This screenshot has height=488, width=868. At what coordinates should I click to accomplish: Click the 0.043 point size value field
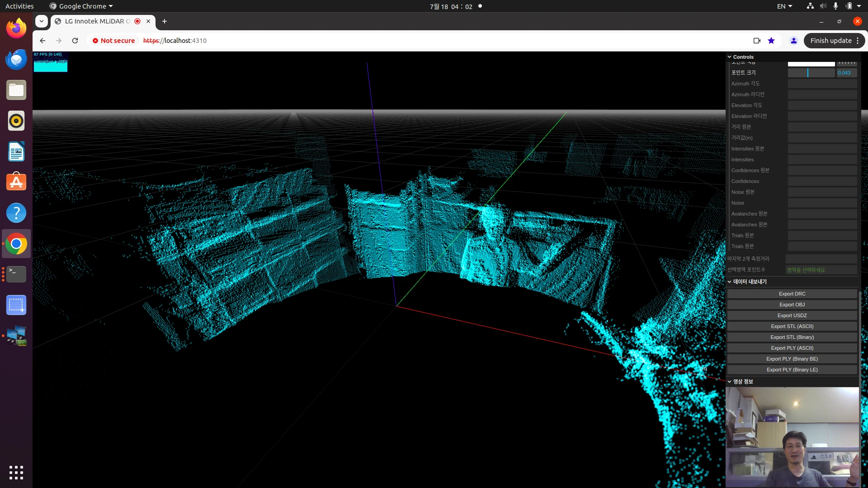pos(846,73)
